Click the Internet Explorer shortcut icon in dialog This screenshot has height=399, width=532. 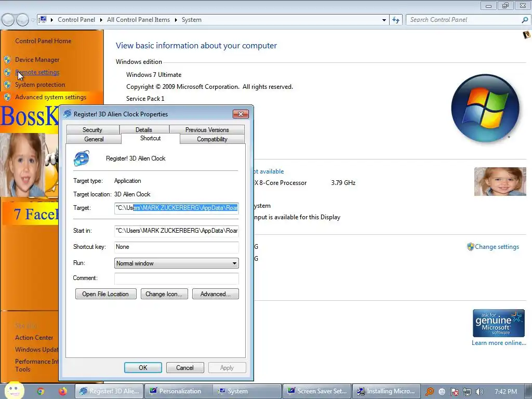point(82,158)
